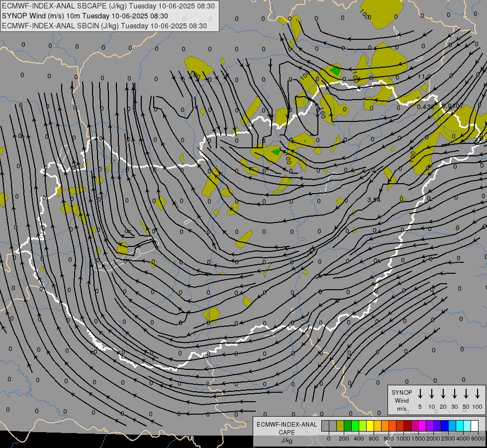Click the 2500 tick label of colour scale
Image resolution: width=487 pixels, height=448 pixels.
click(448, 439)
